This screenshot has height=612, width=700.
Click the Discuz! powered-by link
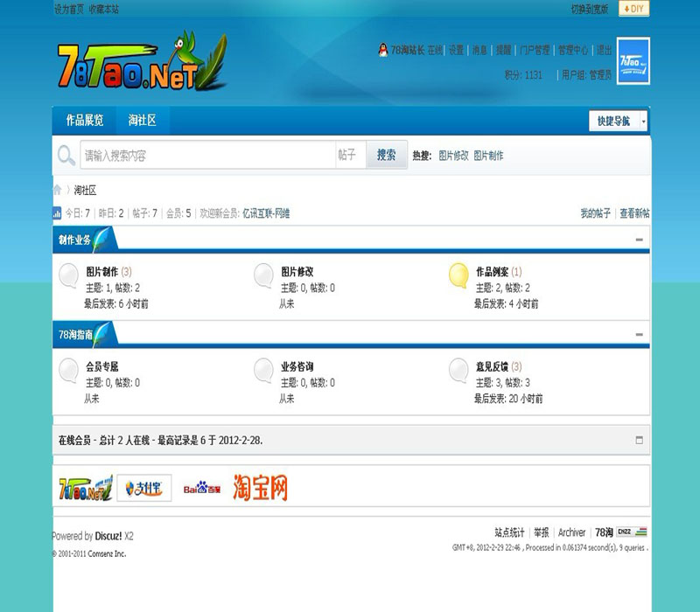[108, 536]
